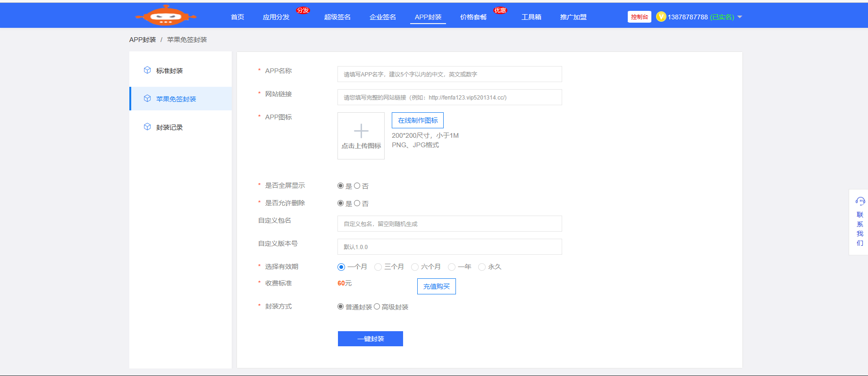Image resolution: width=868 pixels, height=376 pixels.
Task: Select 否 for 是否允许删除
Action: pyautogui.click(x=357, y=203)
